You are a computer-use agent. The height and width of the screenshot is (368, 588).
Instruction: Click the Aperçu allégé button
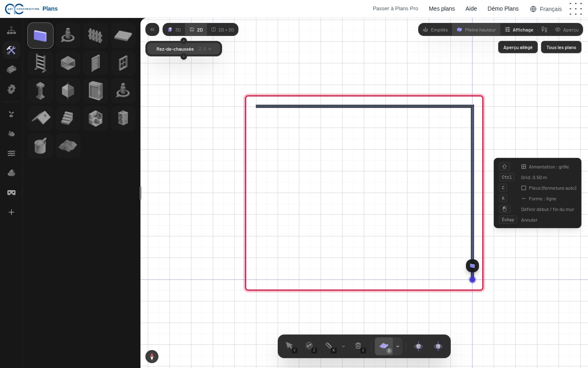(518, 47)
